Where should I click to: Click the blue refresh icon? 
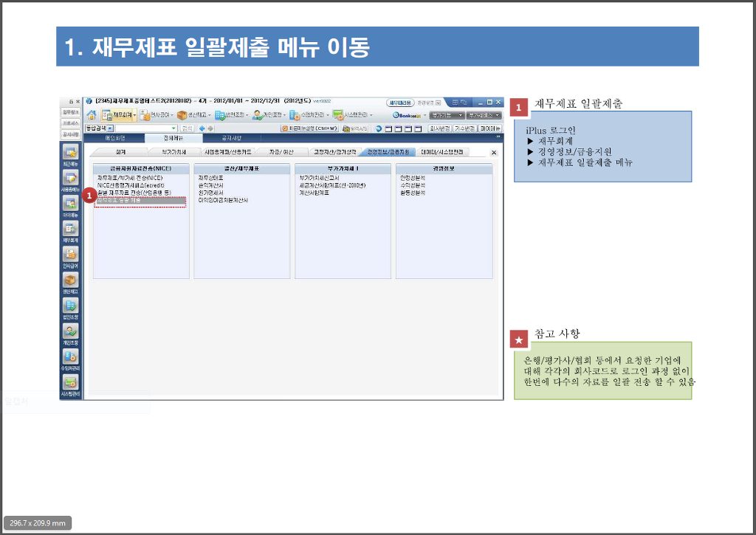pos(379,128)
